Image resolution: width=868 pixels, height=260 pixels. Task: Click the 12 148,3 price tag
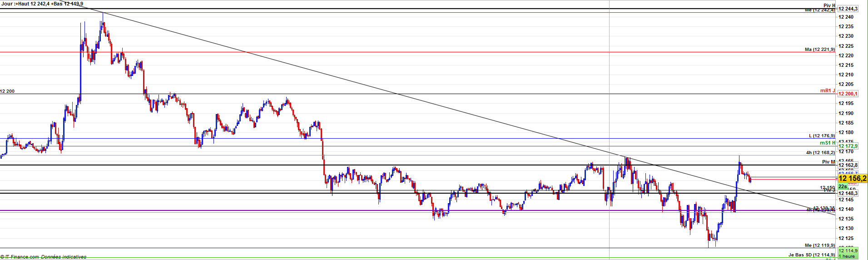click(848, 193)
